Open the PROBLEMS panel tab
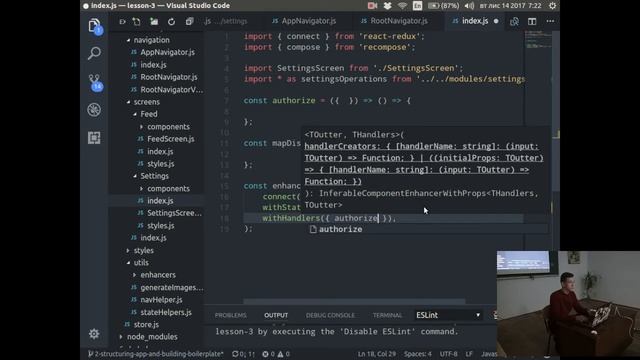 (x=231, y=315)
